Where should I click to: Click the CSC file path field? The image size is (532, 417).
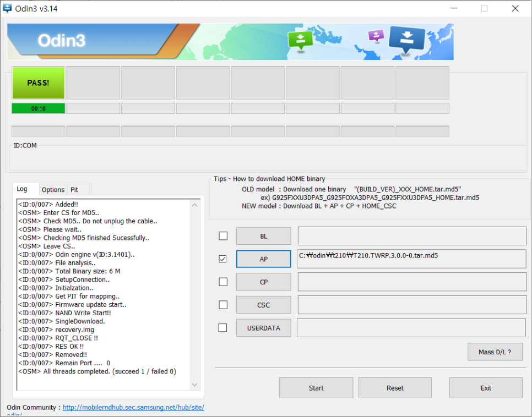pyautogui.click(x=412, y=305)
